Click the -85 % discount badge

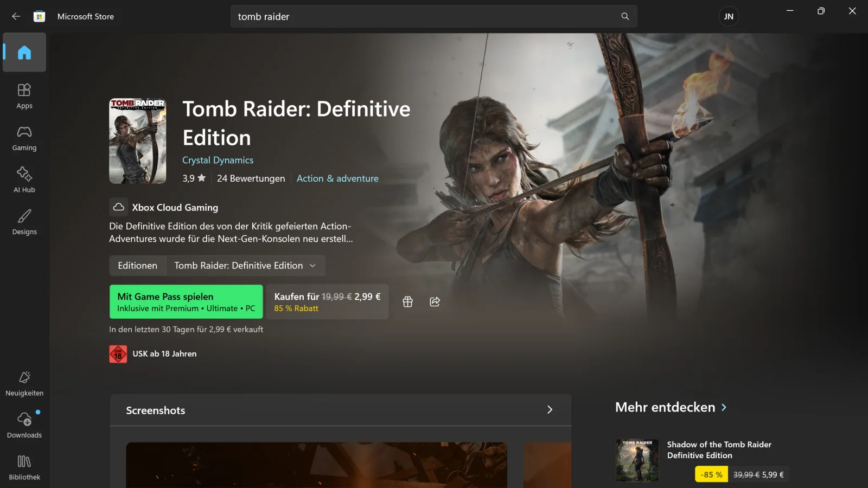tap(711, 474)
